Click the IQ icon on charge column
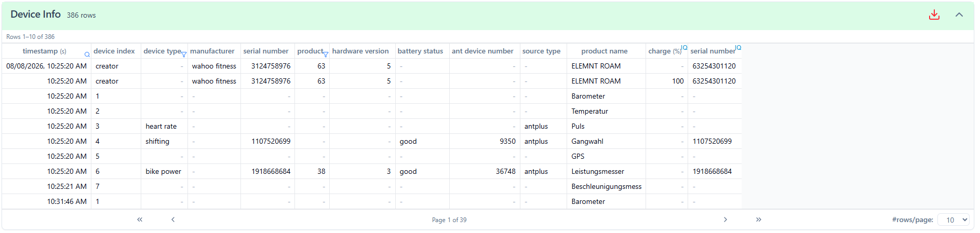Screen dimensions: 980x233 [684, 48]
